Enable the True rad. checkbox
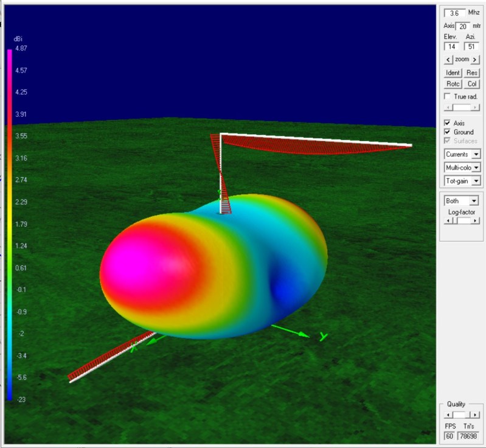Screen dimensions: 486x448 click(x=448, y=97)
